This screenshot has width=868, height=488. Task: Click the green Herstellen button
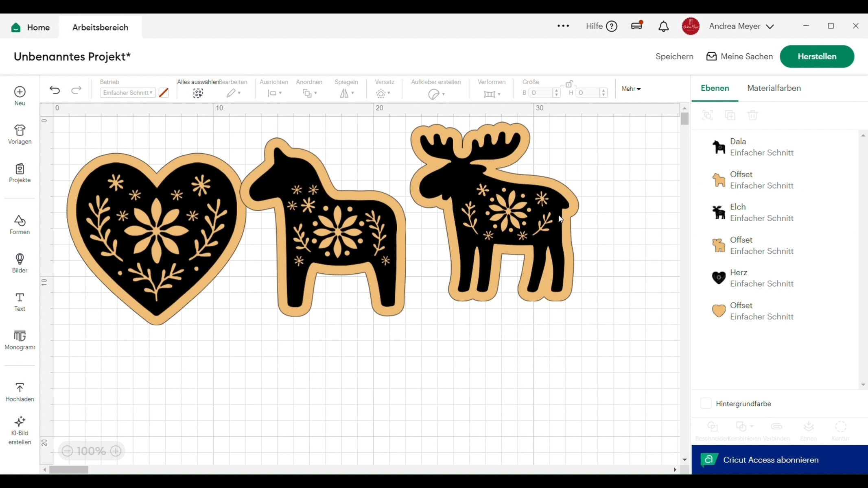(817, 57)
